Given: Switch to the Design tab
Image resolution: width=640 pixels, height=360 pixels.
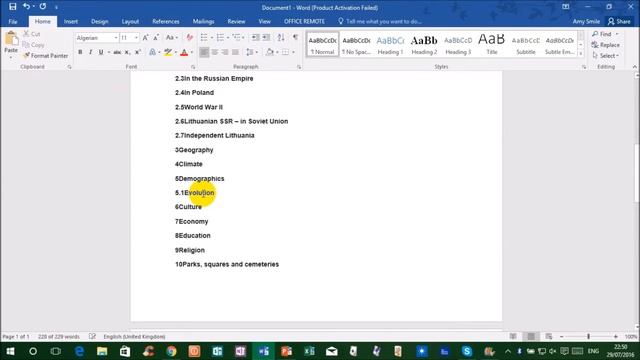Looking at the screenshot, I should tap(100, 21).
